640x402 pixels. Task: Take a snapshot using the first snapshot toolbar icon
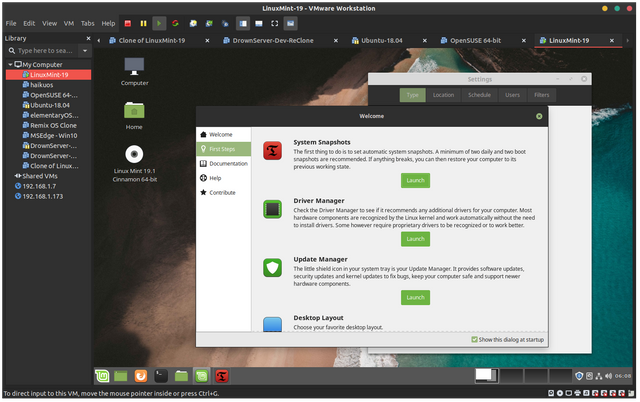pos(193,23)
